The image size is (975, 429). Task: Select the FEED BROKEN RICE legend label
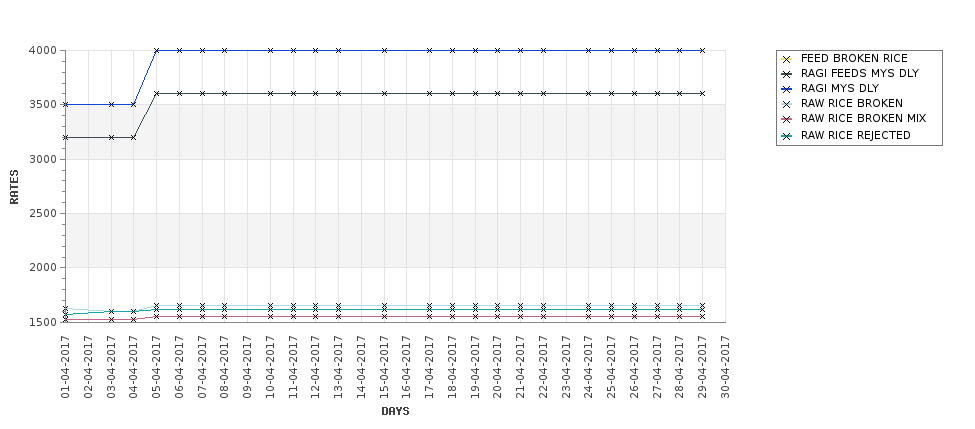click(x=854, y=59)
